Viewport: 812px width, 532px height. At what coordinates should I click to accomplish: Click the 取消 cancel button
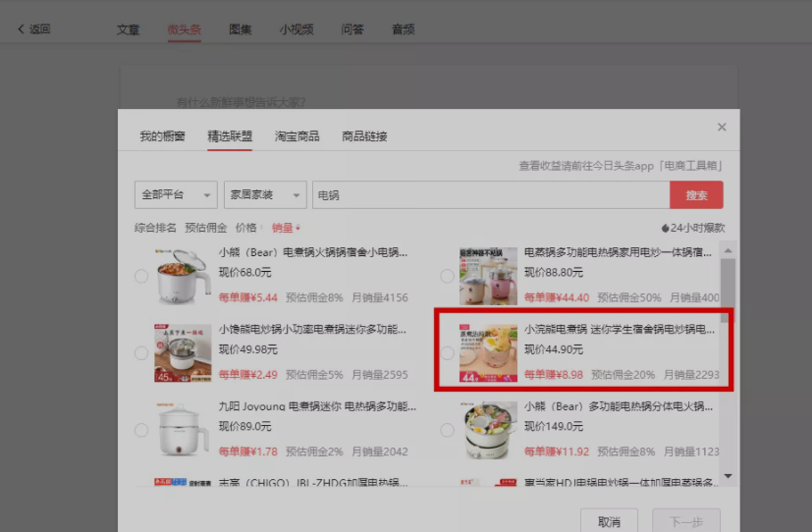click(x=609, y=521)
